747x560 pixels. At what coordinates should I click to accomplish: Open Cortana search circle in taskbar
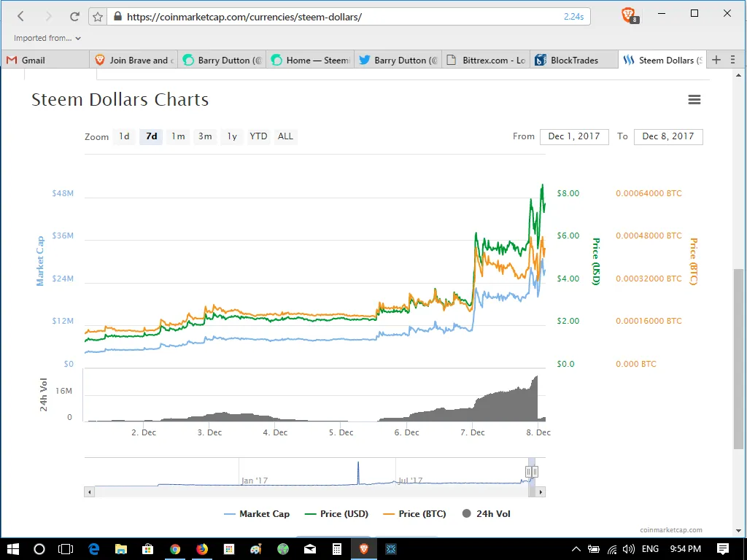click(x=39, y=549)
